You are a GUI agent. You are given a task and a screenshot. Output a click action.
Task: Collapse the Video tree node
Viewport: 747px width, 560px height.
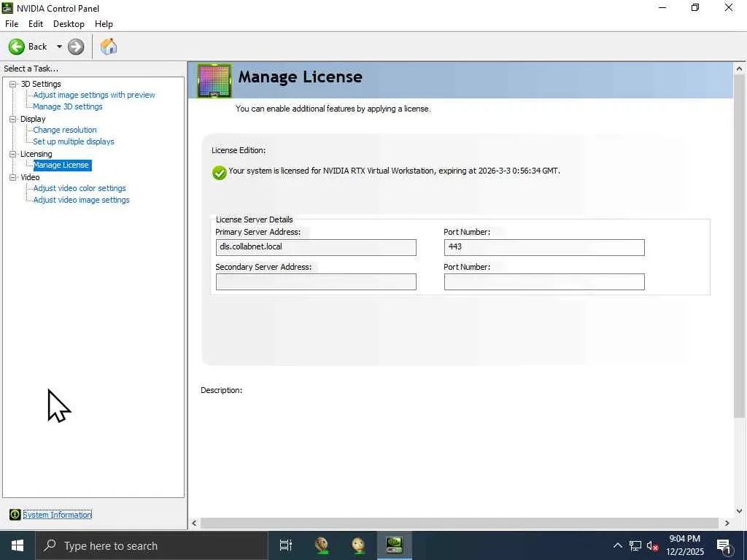[x=13, y=177]
